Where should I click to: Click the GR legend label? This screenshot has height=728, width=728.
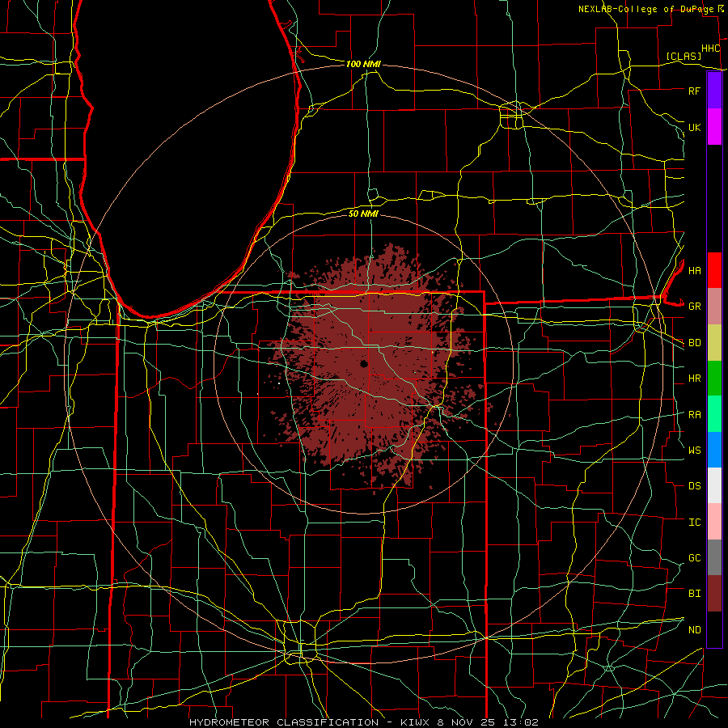(x=694, y=307)
